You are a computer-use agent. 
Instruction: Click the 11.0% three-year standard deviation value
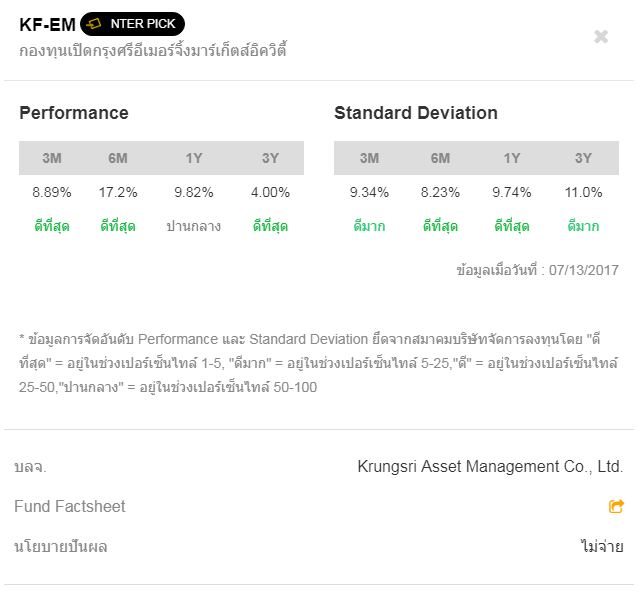click(584, 192)
